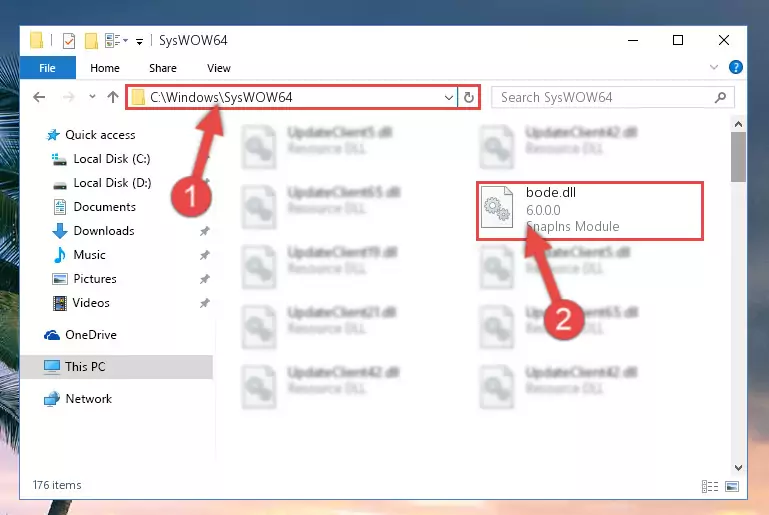Click the scrollbar down arrow
The height and width of the screenshot is (515, 769).
[x=738, y=467]
